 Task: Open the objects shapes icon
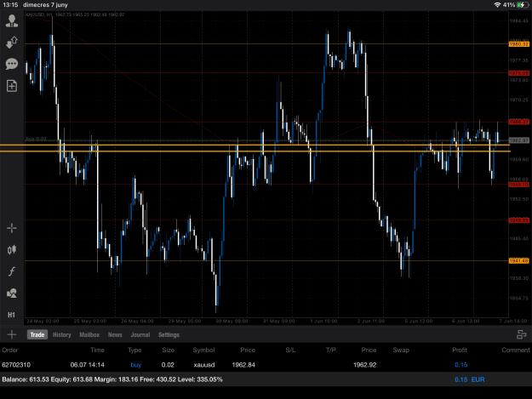pos(12,294)
